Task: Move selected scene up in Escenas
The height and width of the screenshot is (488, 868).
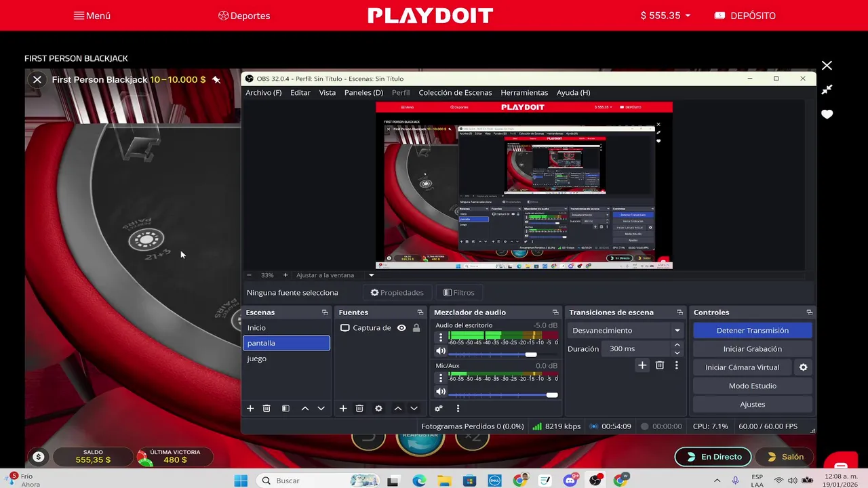Action: (x=305, y=409)
